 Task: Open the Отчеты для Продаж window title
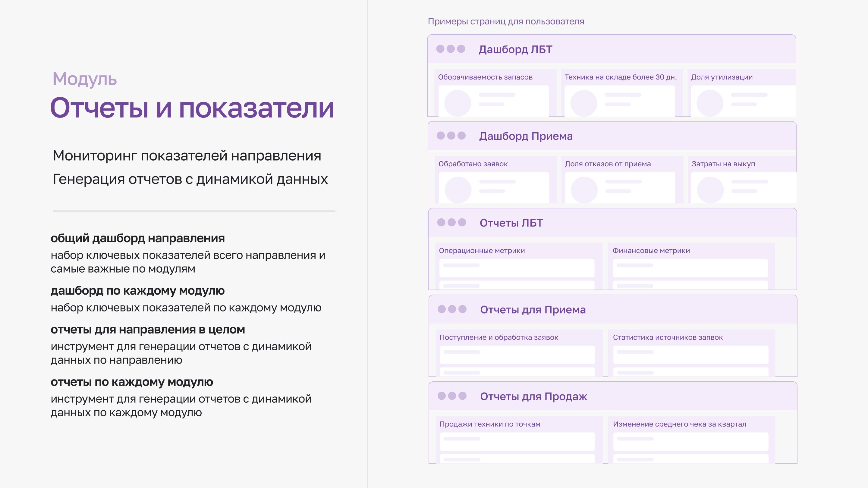pos(533,396)
